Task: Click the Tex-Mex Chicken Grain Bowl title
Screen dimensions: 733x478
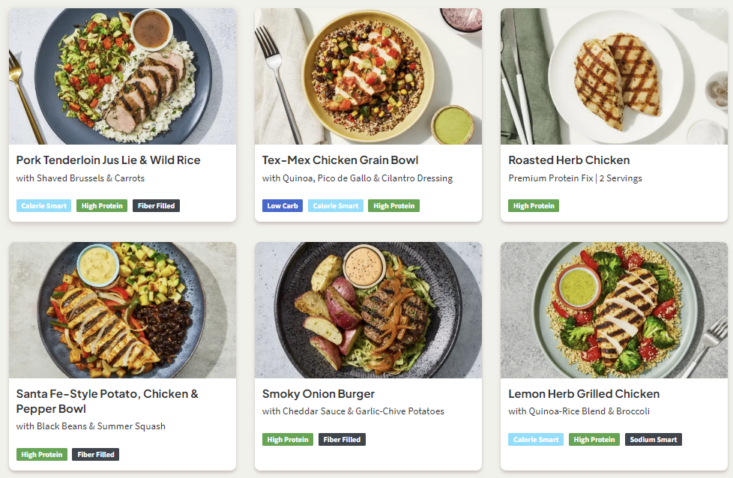Action: click(x=340, y=160)
